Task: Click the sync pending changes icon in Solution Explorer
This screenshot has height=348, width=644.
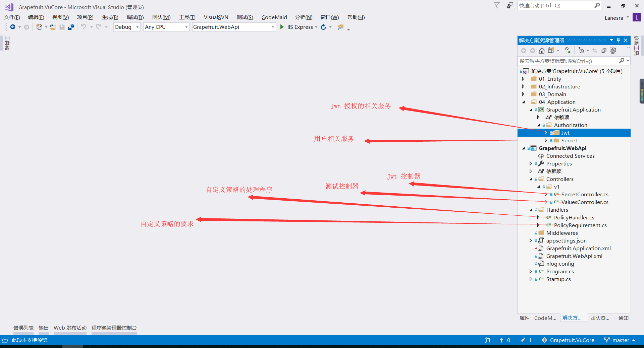Action: pos(568,50)
